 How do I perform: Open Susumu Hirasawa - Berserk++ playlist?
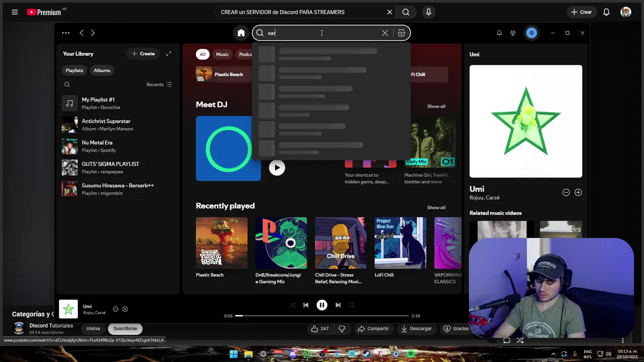(118, 189)
